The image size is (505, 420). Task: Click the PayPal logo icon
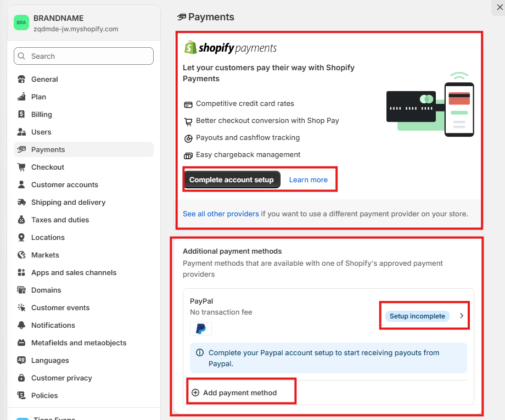pos(201,329)
